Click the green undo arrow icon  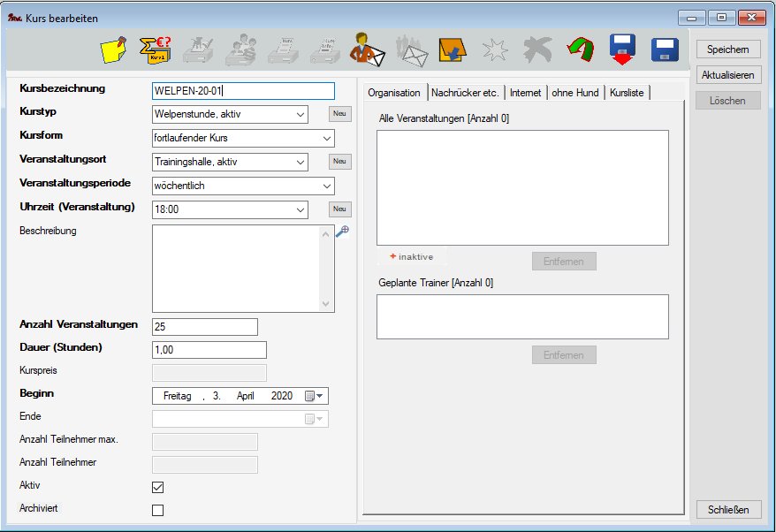[580, 50]
